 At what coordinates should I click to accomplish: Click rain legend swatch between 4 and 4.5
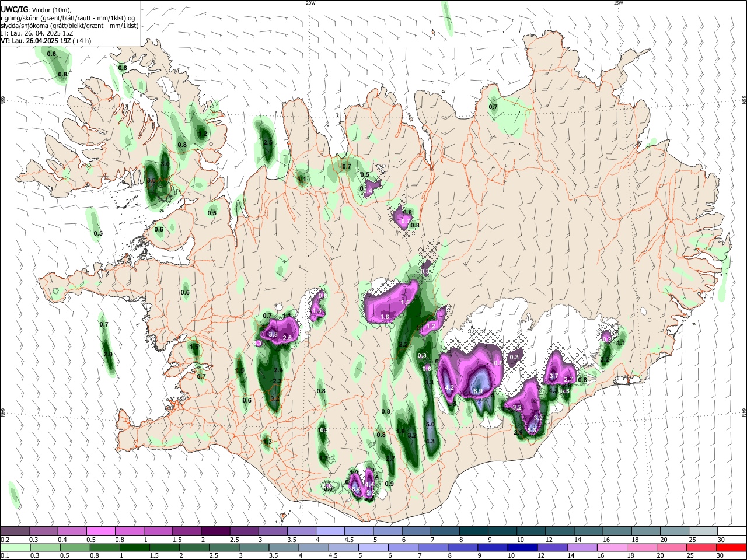coord(314,547)
